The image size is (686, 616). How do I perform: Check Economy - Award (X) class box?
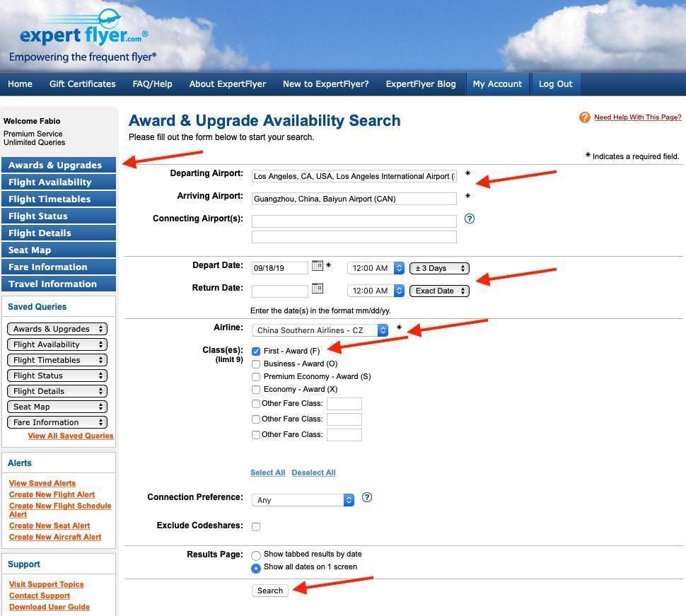click(256, 390)
